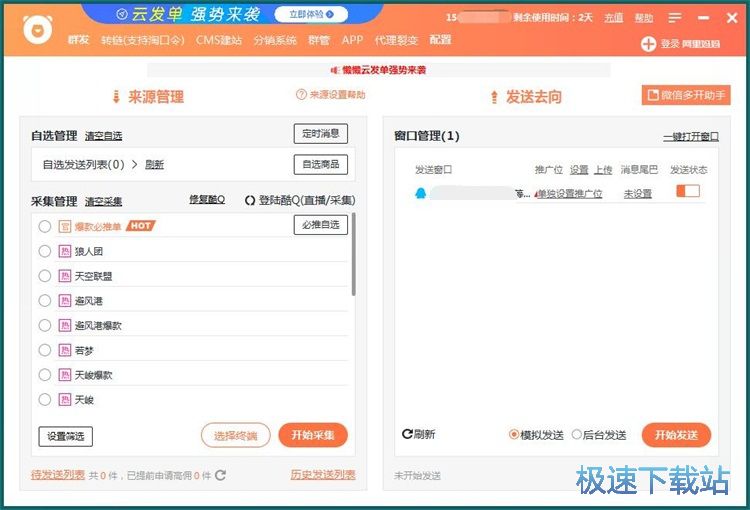Click the 设置筛选 button
This screenshot has width=750, height=510.
tap(66, 436)
